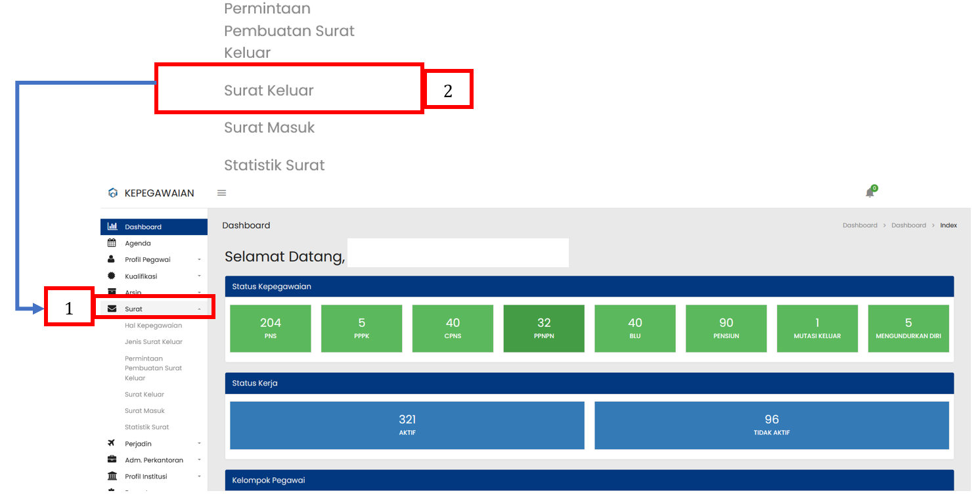
Task: Collapse the Surat submenu arrow
Action: 199,309
